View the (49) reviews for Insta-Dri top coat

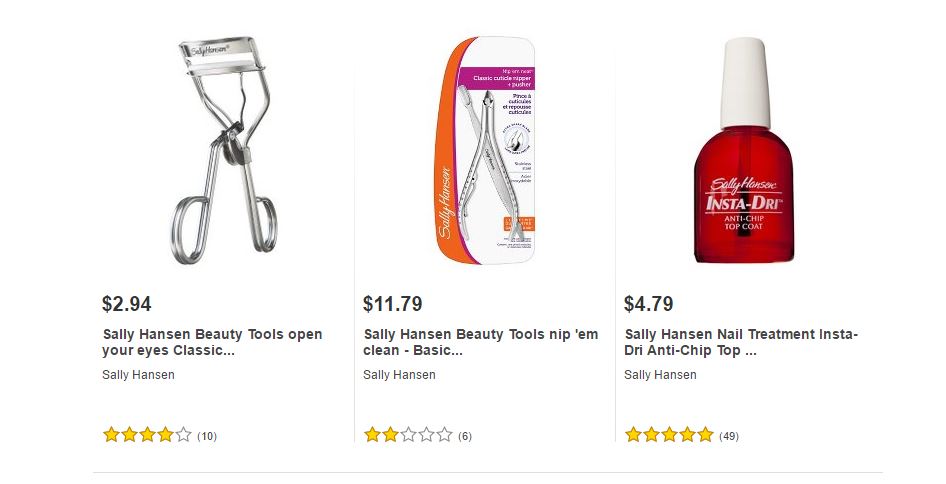[729, 436]
